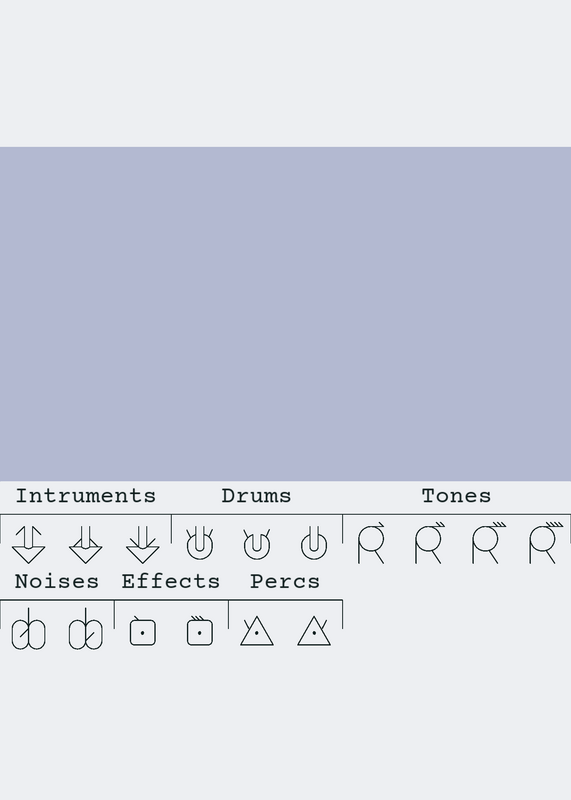Image resolution: width=571 pixels, height=800 pixels.
Task: Choose the third Intruments icon, with the three-barb arrow
Action: click(143, 545)
